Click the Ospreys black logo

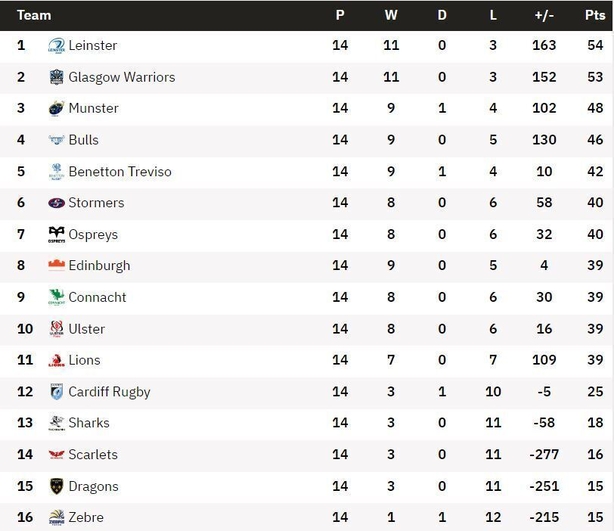56,235
